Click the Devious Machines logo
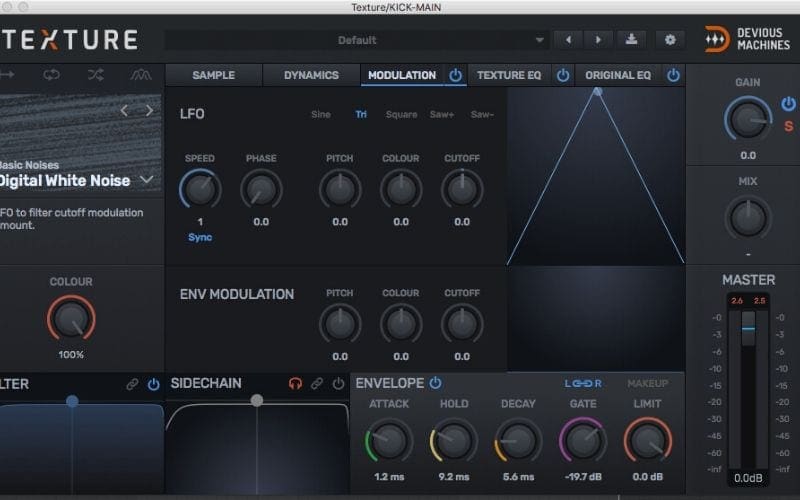 [x=747, y=39]
